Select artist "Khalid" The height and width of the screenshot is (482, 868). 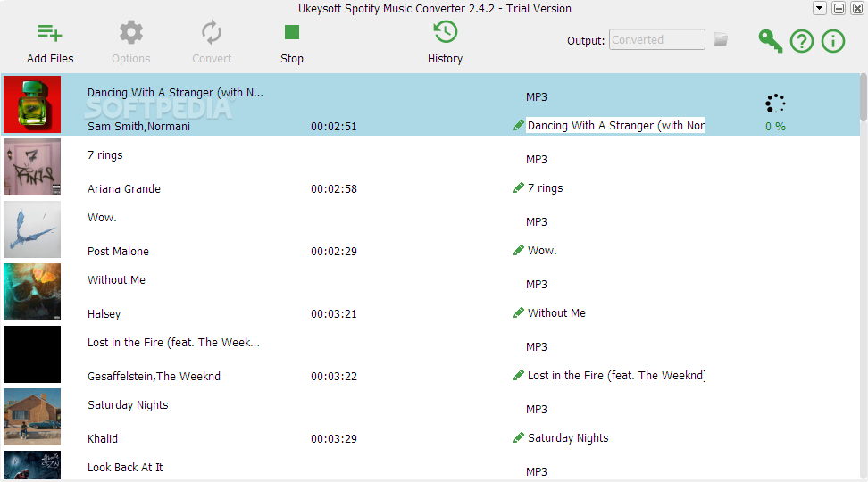click(103, 439)
